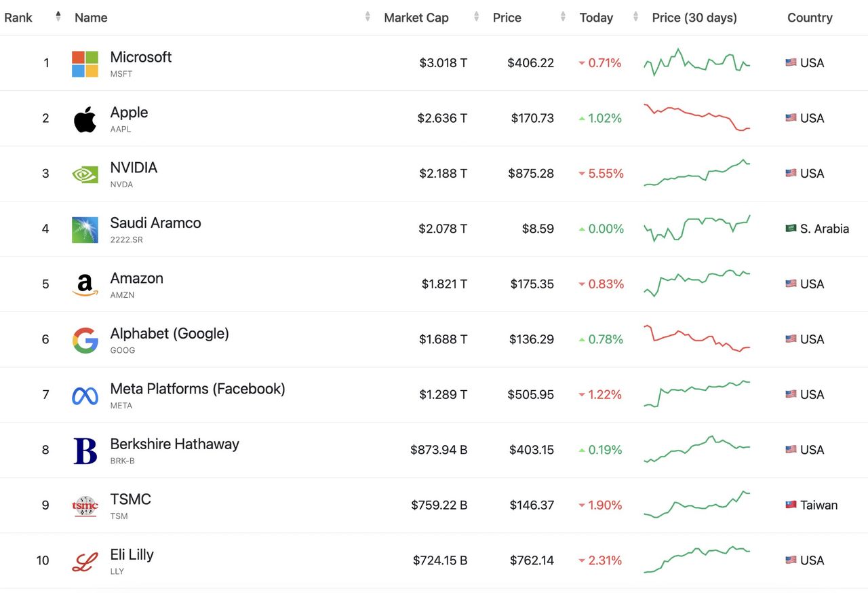Click Apple's red 30-day price sparkline
Screen dimensions: 868x593
(x=696, y=117)
